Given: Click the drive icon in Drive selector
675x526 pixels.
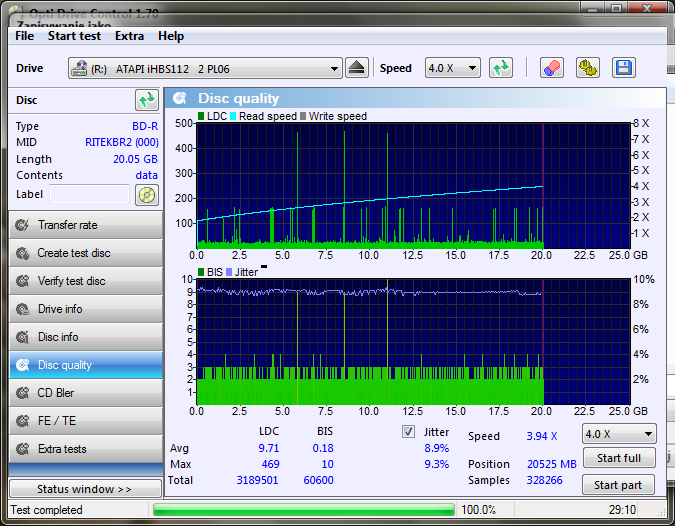Looking at the screenshot, I should [79, 68].
